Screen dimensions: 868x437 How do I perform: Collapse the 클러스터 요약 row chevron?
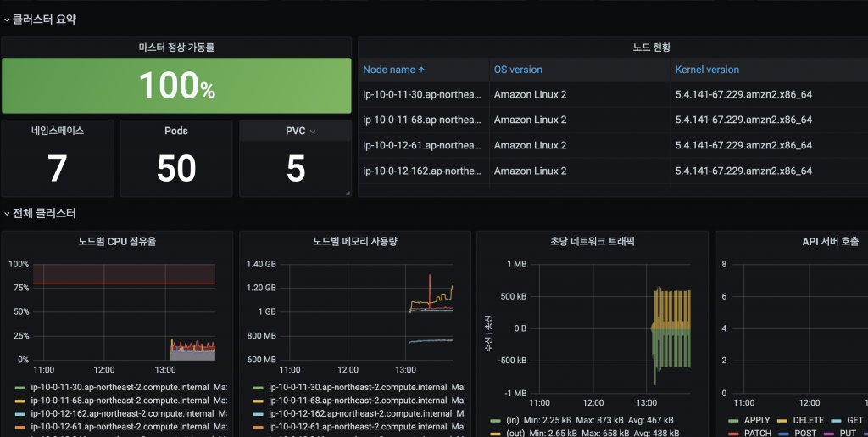[7, 19]
